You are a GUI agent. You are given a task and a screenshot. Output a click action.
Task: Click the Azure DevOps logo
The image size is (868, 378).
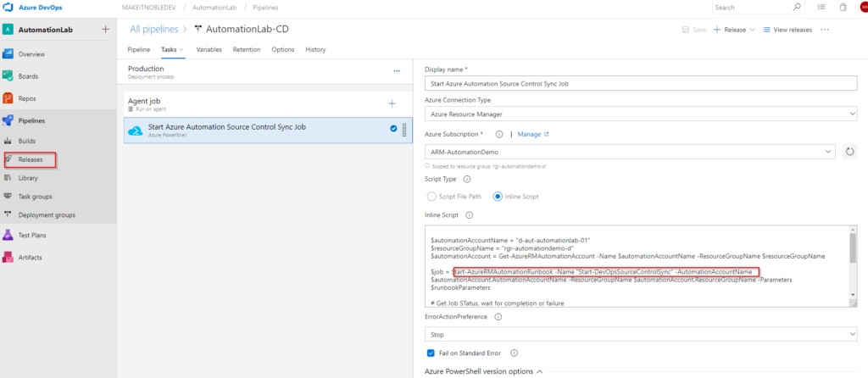tap(8, 8)
